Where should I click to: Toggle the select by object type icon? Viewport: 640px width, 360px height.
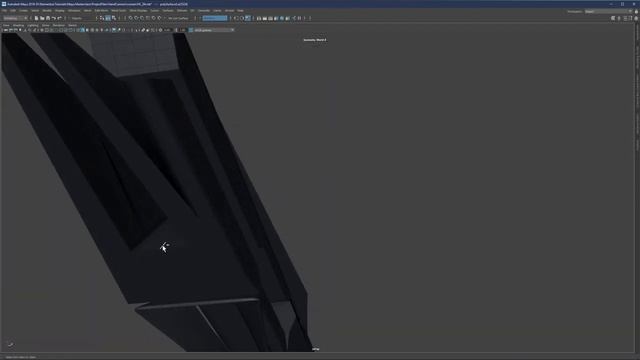pos(108,18)
